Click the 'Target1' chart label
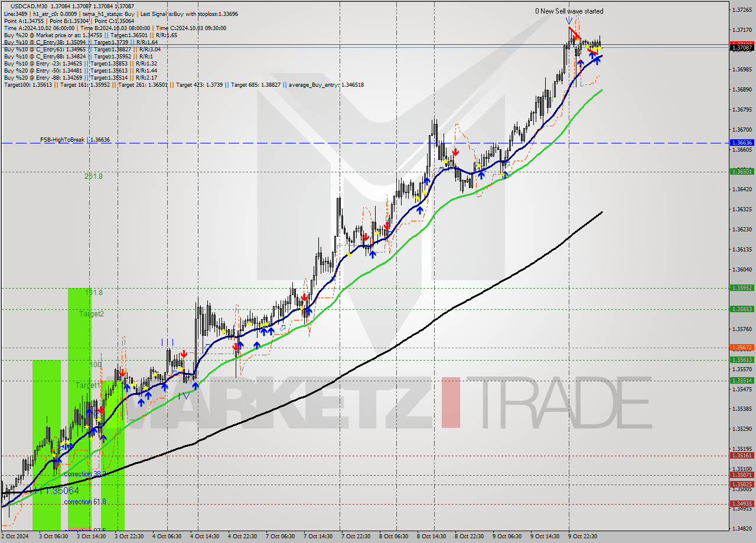The height and width of the screenshot is (543, 756). point(88,385)
